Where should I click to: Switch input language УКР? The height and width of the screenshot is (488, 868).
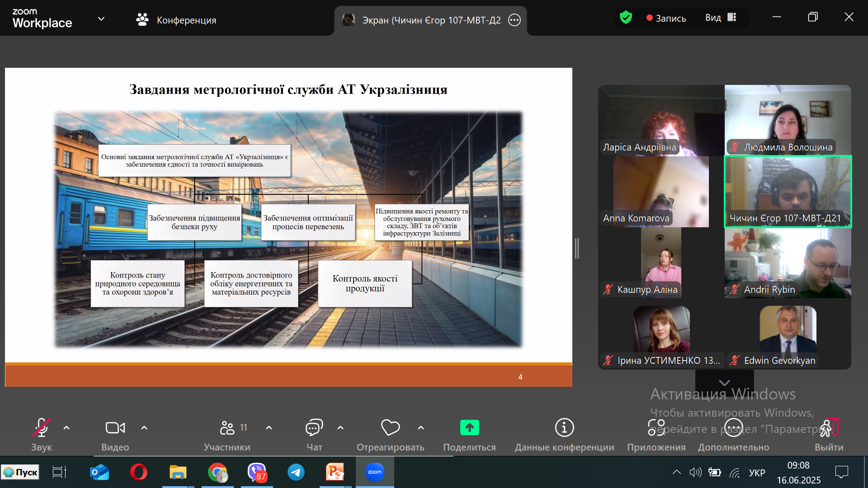757,473
